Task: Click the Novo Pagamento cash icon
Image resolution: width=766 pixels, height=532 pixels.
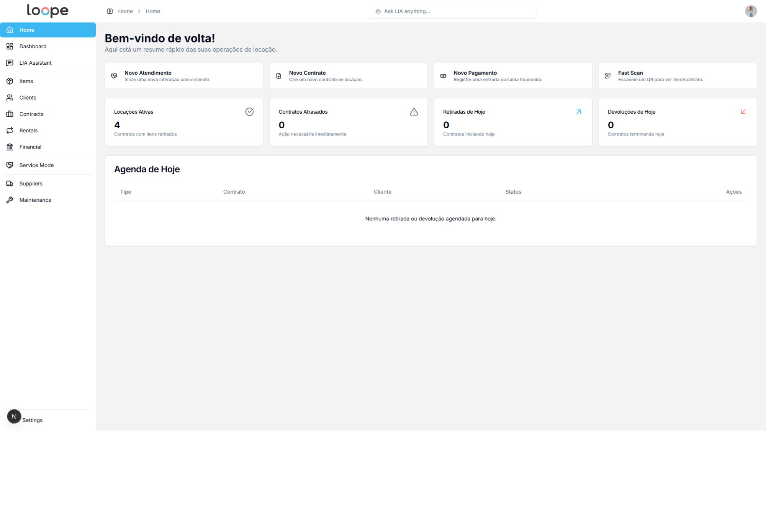Action: click(x=443, y=76)
